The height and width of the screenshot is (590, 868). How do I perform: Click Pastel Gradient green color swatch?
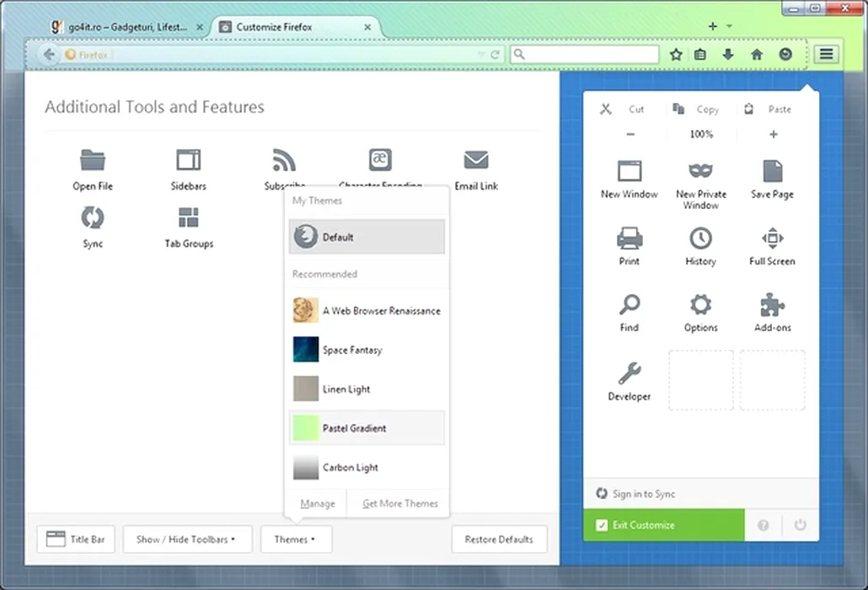click(x=306, y=428)
